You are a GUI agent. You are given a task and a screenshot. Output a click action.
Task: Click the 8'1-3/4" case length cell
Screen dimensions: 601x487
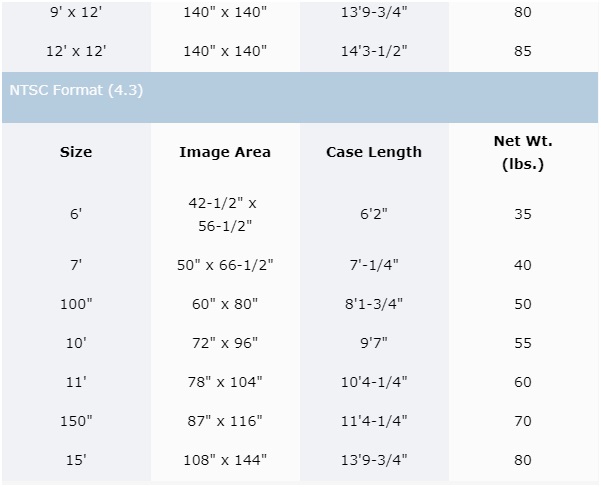tap(374, 303)
